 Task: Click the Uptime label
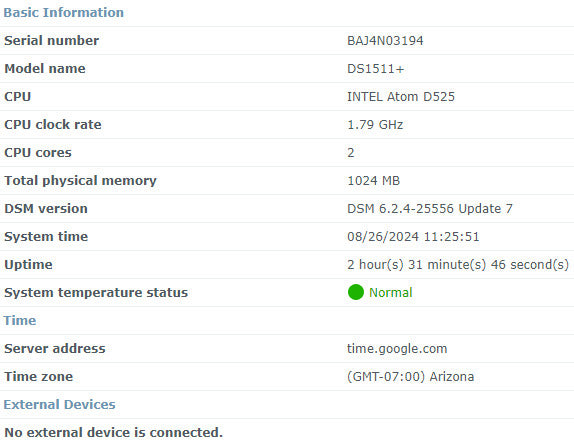point(28,265)
